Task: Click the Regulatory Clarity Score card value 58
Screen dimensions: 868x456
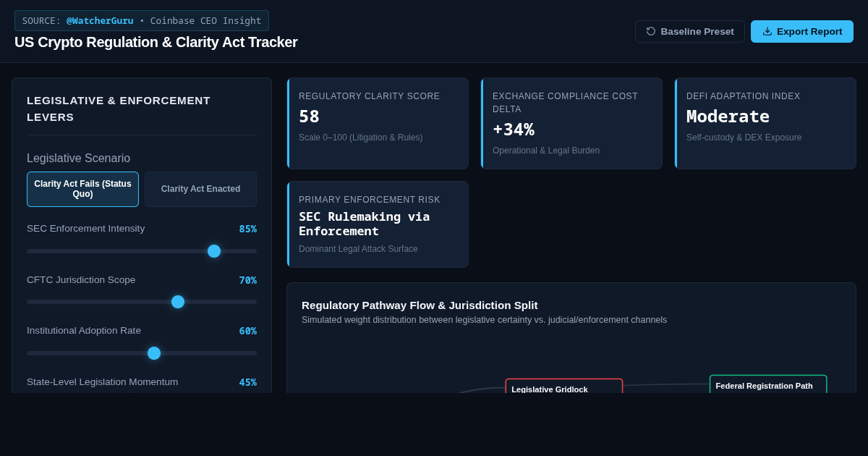Action: click(309, 117)
